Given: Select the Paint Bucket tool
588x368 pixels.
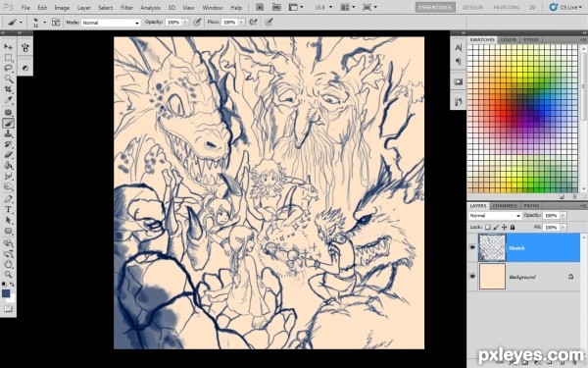Looking at the screenshot, I should pos(8,165).
